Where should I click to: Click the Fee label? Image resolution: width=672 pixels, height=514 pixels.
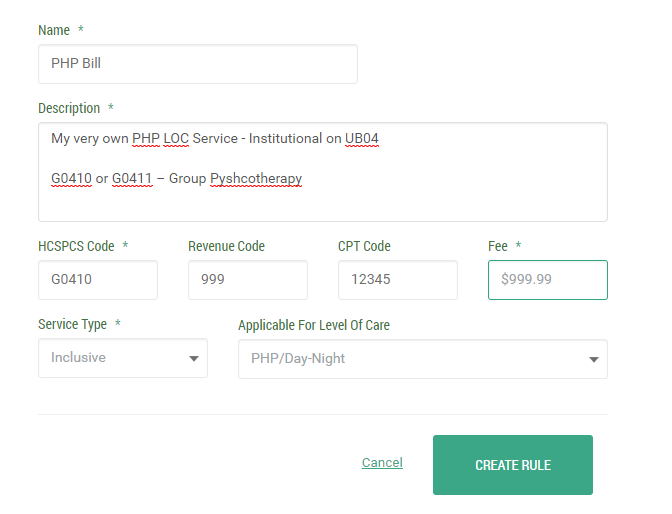coord(498,246)
